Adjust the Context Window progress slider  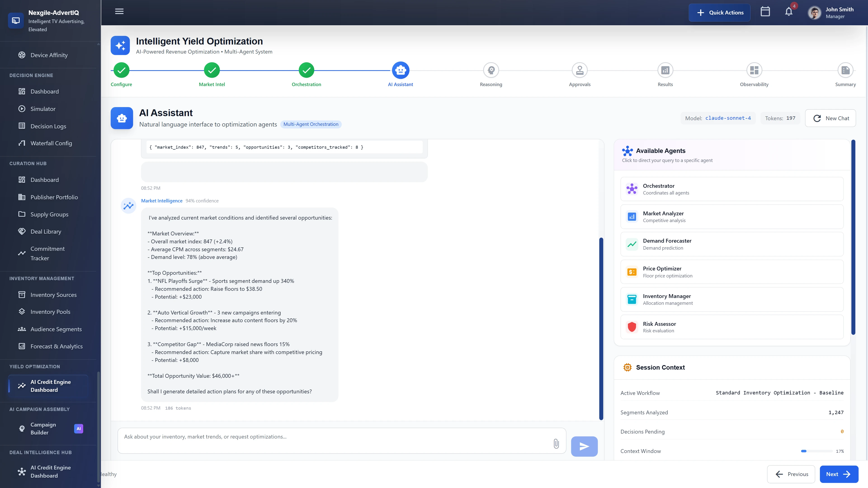point(817,451)
